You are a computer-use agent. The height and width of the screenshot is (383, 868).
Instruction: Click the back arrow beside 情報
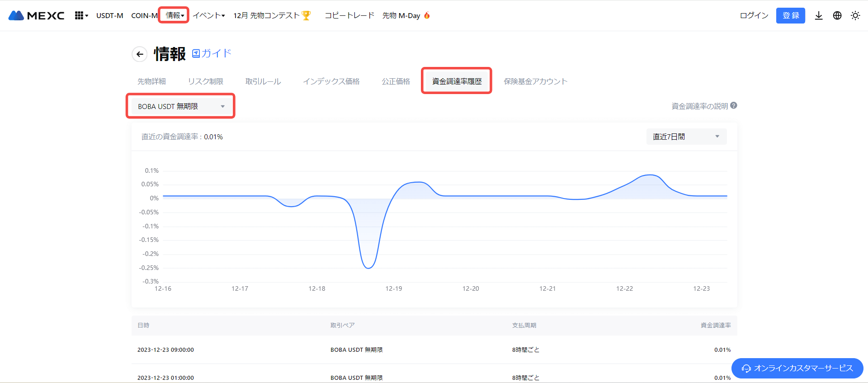point(140,54)
